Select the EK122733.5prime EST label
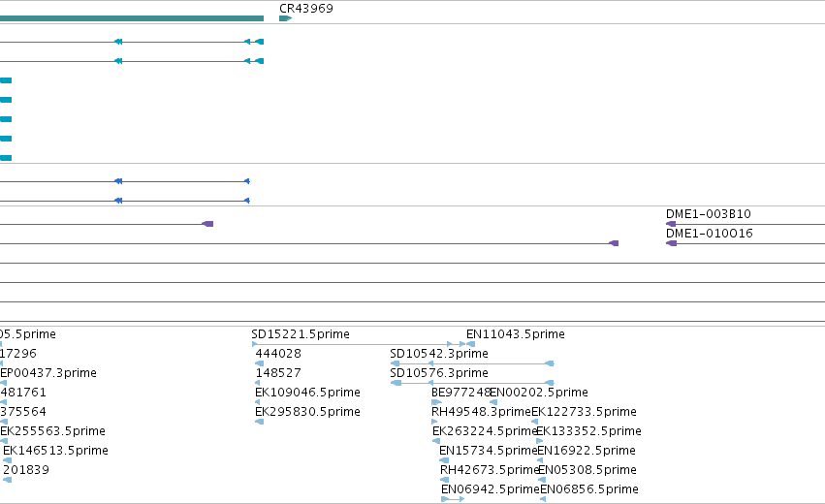Screen dimensions: 825x504 point(584,412)
